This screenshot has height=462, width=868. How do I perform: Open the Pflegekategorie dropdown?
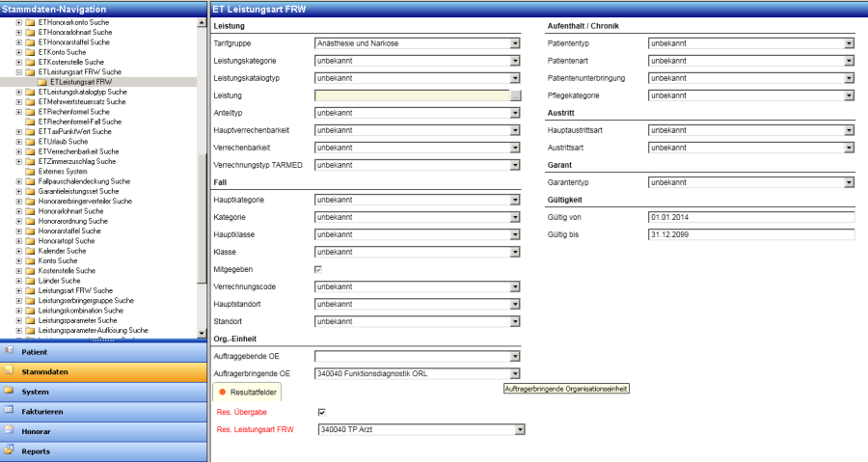(849, 95)
